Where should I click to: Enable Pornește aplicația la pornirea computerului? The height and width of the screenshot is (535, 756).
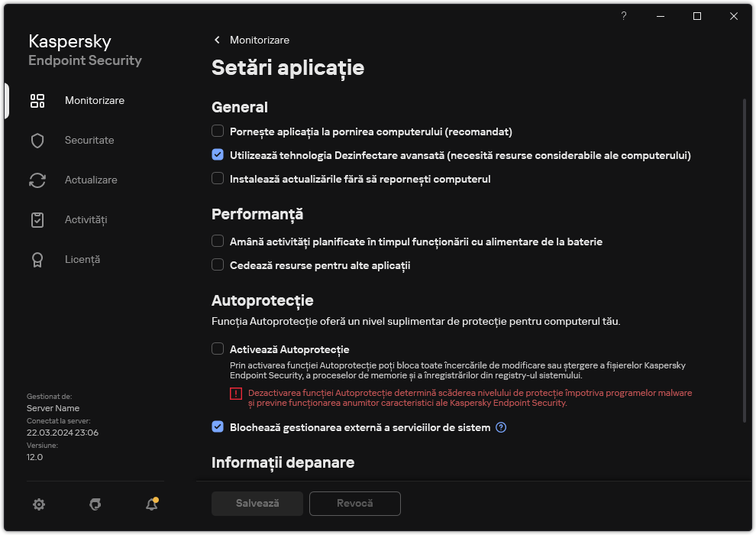[x=218, y=131]
